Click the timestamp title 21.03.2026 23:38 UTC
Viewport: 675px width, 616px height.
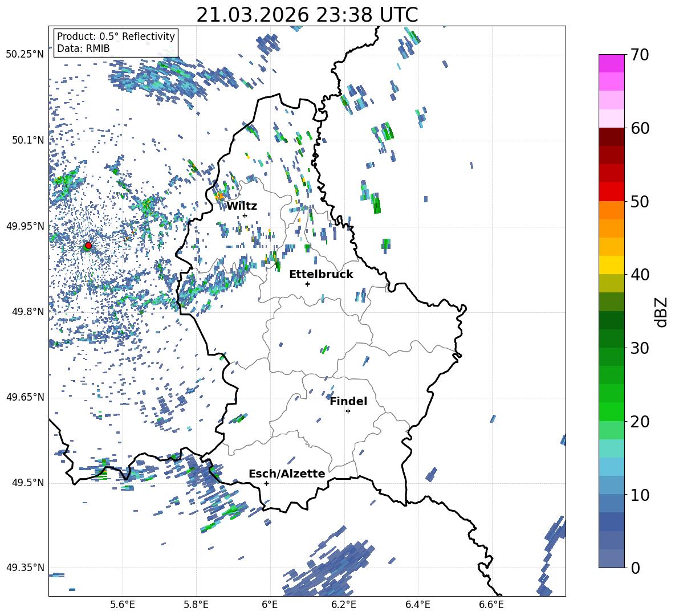(307, 15)
